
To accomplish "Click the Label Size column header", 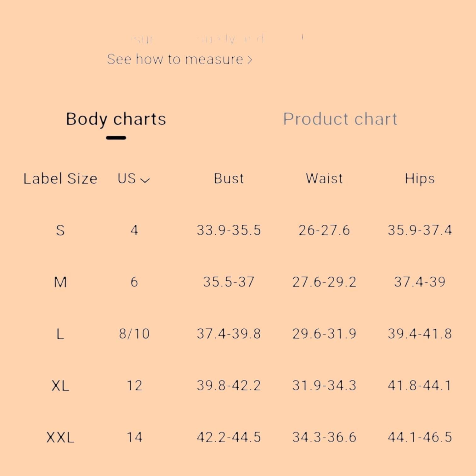I will [60, 178].
